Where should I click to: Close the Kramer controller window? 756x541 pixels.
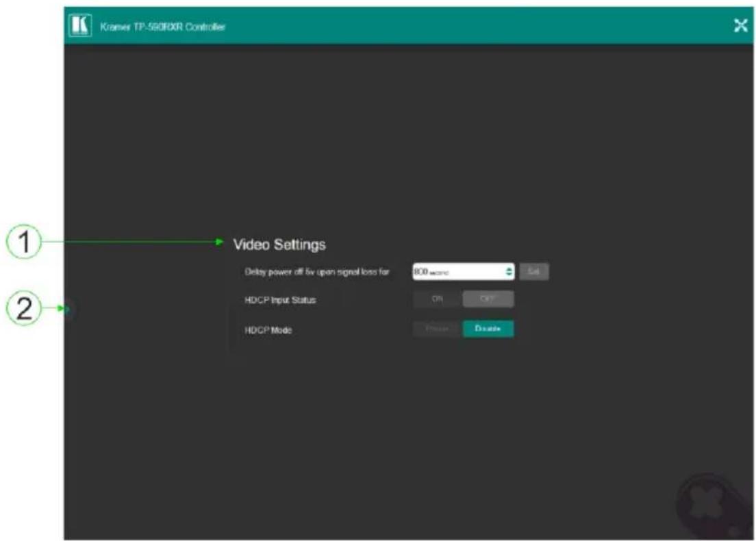pos(740,25)
